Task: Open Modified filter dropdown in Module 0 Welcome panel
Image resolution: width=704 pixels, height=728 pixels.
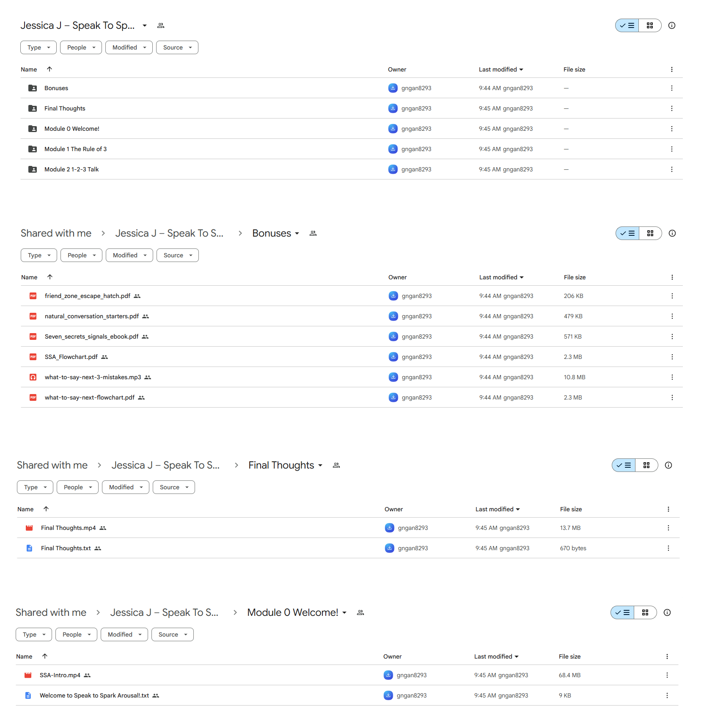Action: pyautogui.click(x=124, y=634)
